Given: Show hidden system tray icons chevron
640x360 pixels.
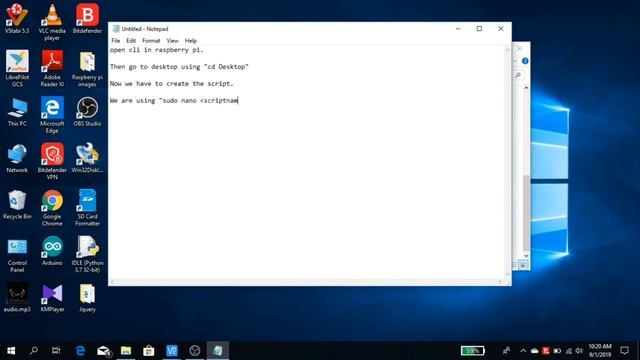Looking at the screenshot, I should (x=523, y=351).
